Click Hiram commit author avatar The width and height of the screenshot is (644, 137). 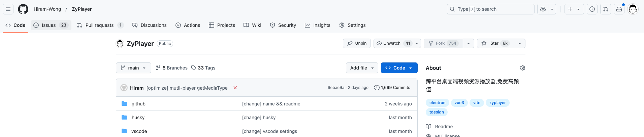(x=124, y=88)
